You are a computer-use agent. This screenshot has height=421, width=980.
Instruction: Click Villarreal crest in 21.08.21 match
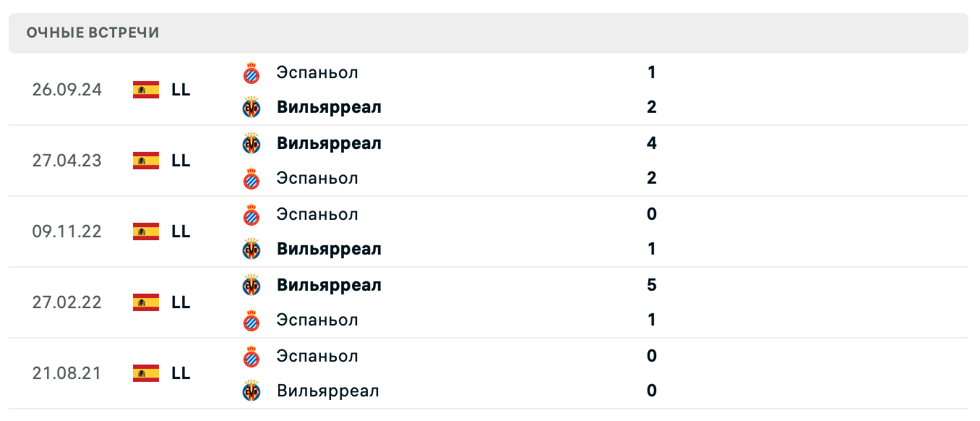251,391
